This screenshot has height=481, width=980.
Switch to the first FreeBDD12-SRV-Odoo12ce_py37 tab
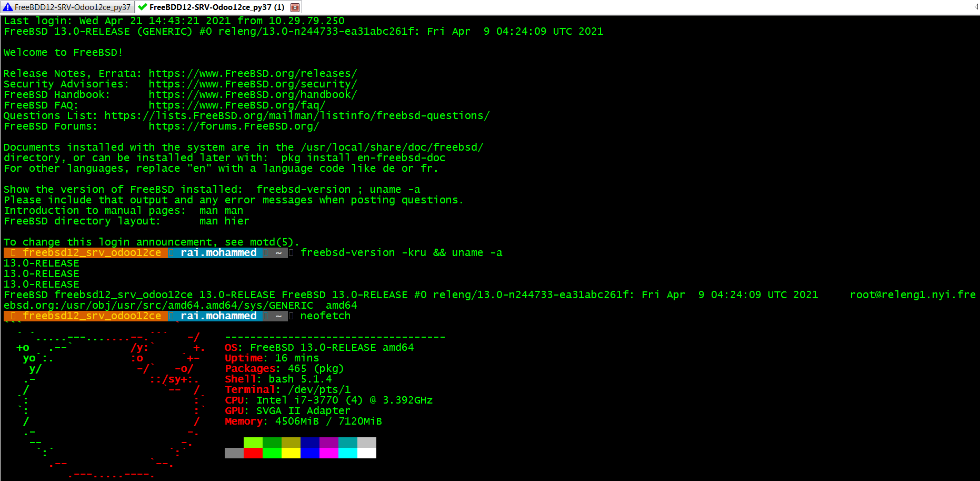pos(72,7)
